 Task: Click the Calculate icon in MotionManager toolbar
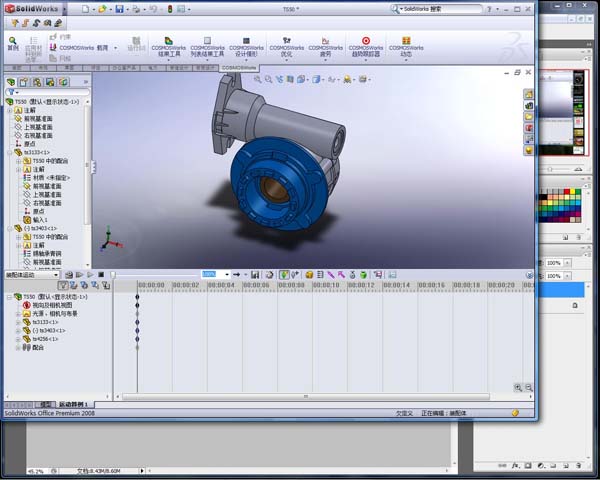pos(69,274)
